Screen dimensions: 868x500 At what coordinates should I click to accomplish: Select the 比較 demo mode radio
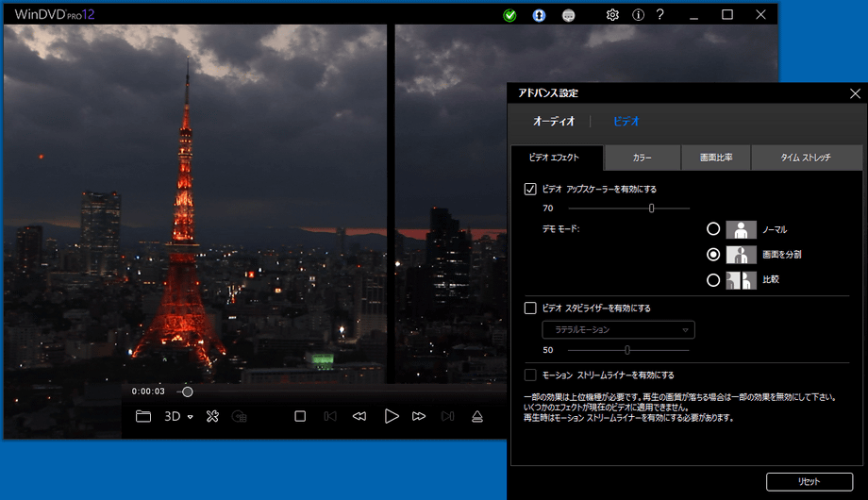(713, 280)
